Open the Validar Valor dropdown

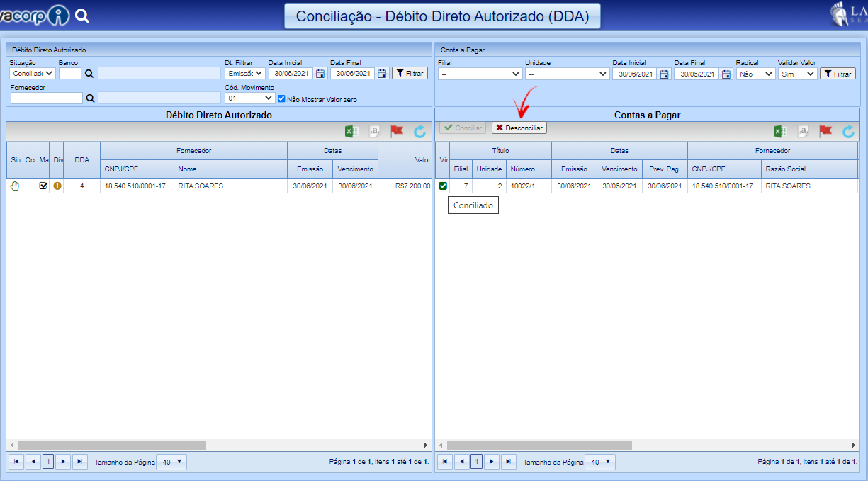pyautogui.click(x=796, y=74)
